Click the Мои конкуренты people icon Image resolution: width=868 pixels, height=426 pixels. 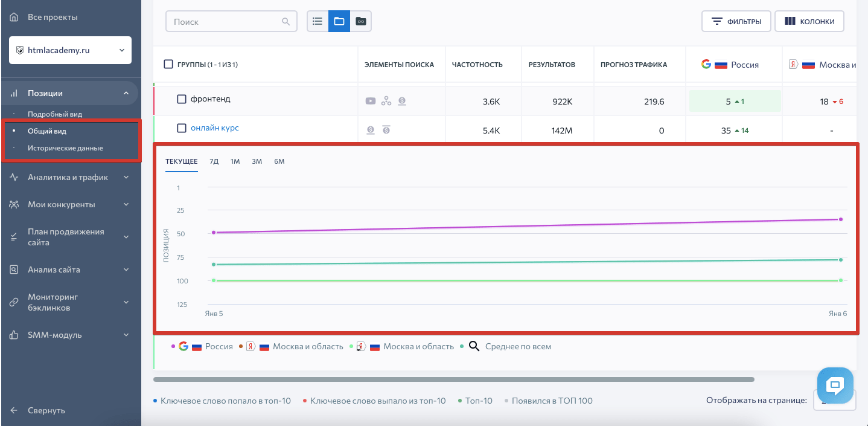(x=14, y=204)
